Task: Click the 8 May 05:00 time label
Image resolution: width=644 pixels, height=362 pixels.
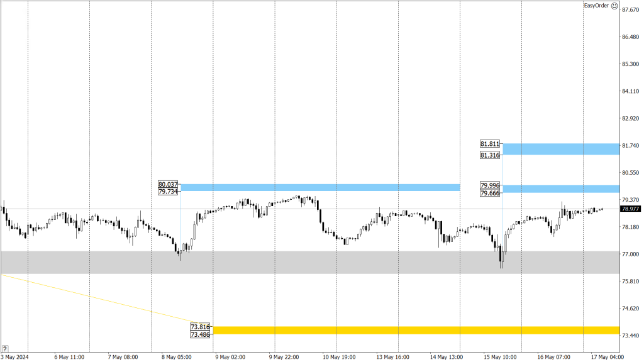Action: pos(177,357)
